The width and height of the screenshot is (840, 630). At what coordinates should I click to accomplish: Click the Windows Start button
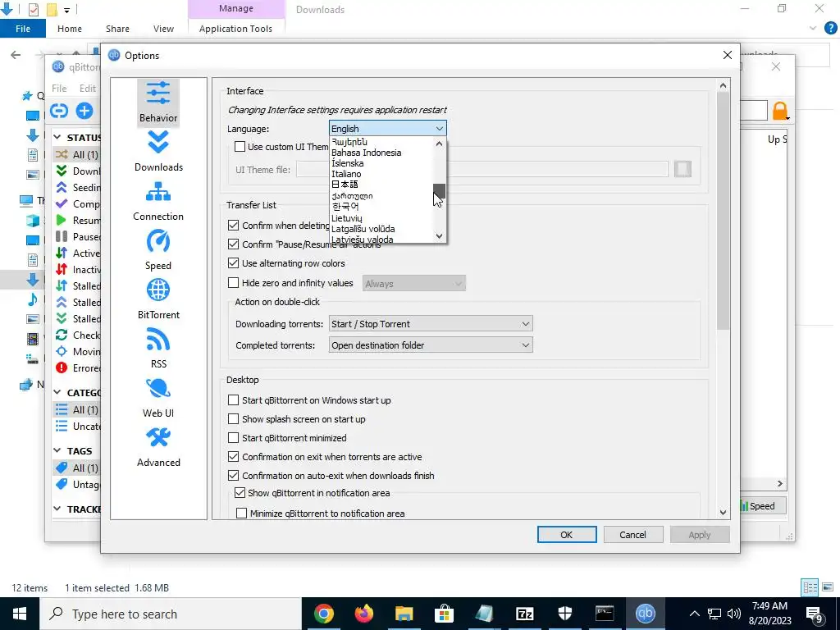pos(20,614)
